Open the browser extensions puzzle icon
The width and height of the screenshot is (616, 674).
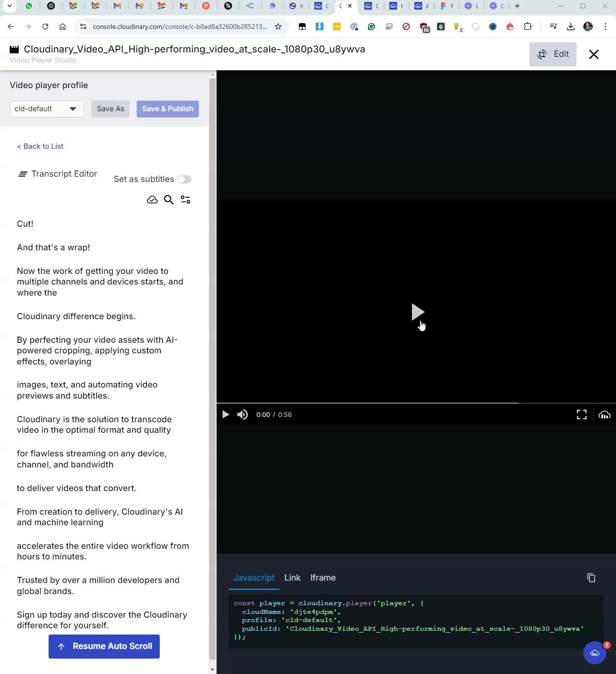click(x=527, y=26)
